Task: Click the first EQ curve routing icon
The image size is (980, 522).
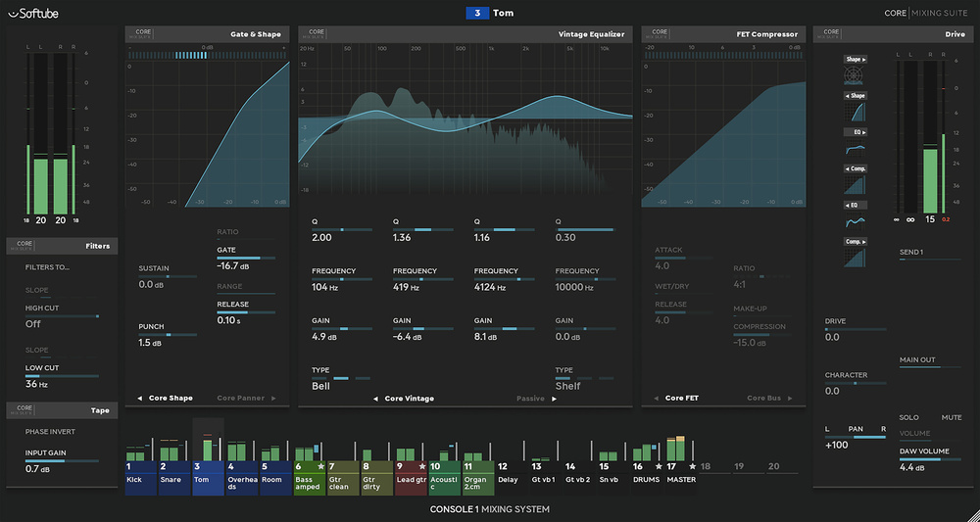Action: (855, 149)
